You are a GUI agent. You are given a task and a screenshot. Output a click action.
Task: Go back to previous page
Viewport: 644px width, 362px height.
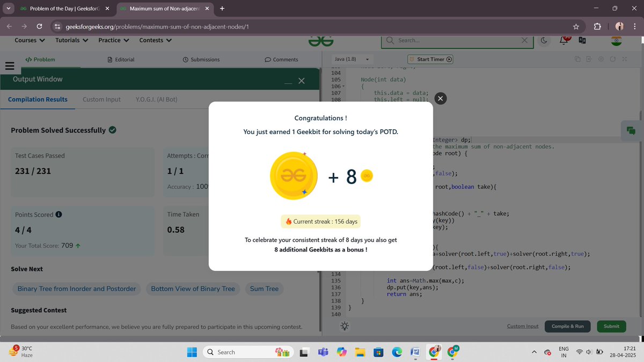[9, 26]
